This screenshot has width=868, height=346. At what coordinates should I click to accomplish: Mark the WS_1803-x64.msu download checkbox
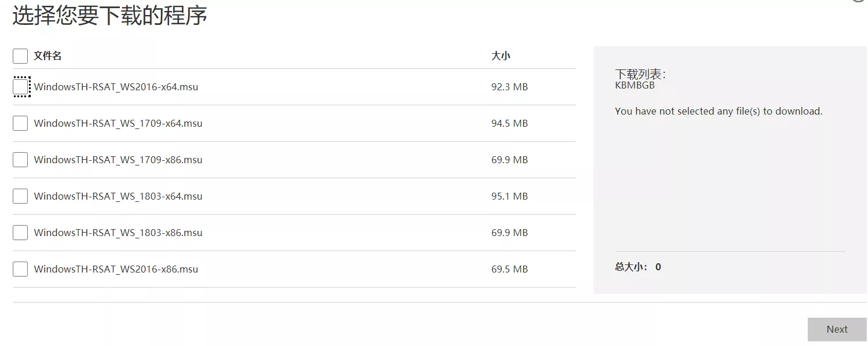20,196
